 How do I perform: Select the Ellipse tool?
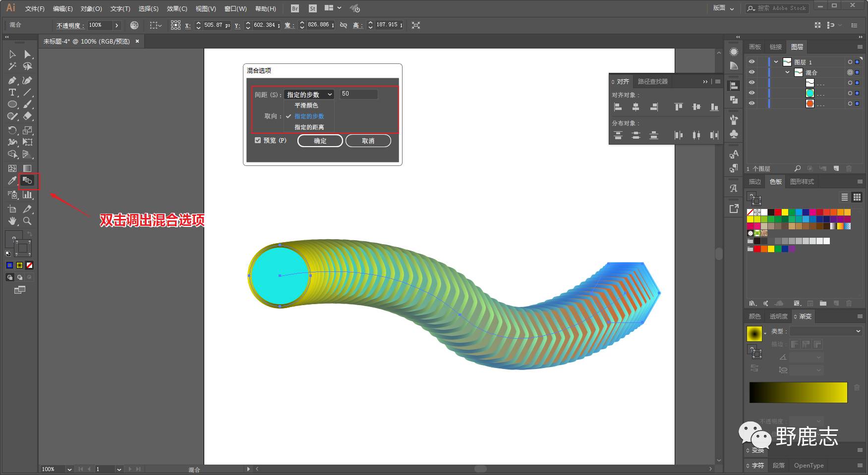point(12,105)
